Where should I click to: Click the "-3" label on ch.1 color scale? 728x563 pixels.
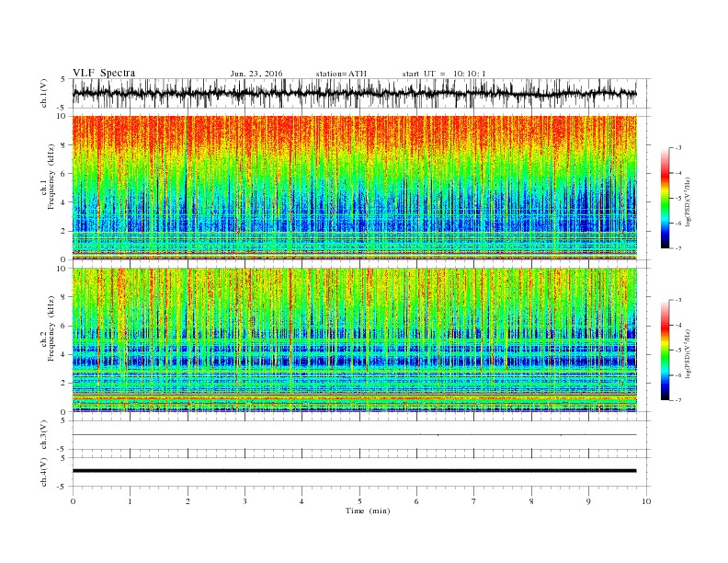(678, 148)
